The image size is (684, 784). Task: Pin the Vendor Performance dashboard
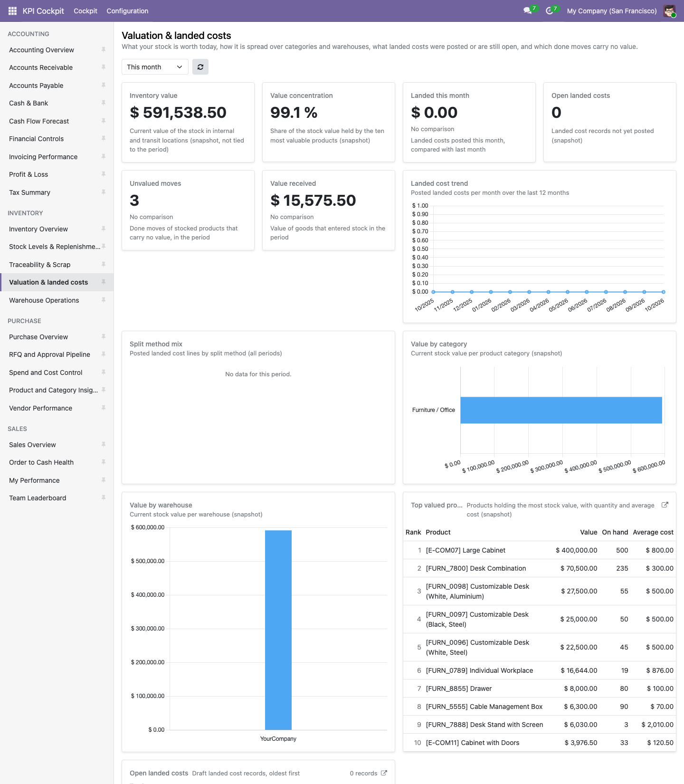(103, 408)
